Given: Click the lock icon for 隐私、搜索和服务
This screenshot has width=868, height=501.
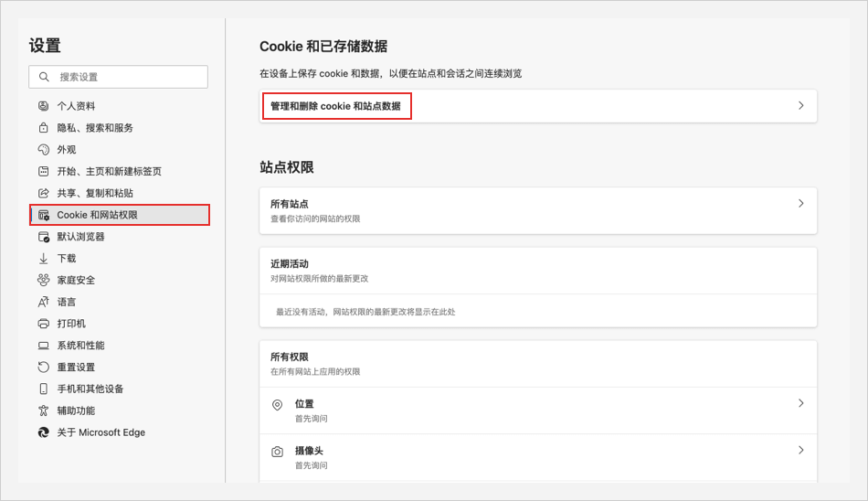Looking at the screenshot, I should pyautogui.click(x=43, y=128).
